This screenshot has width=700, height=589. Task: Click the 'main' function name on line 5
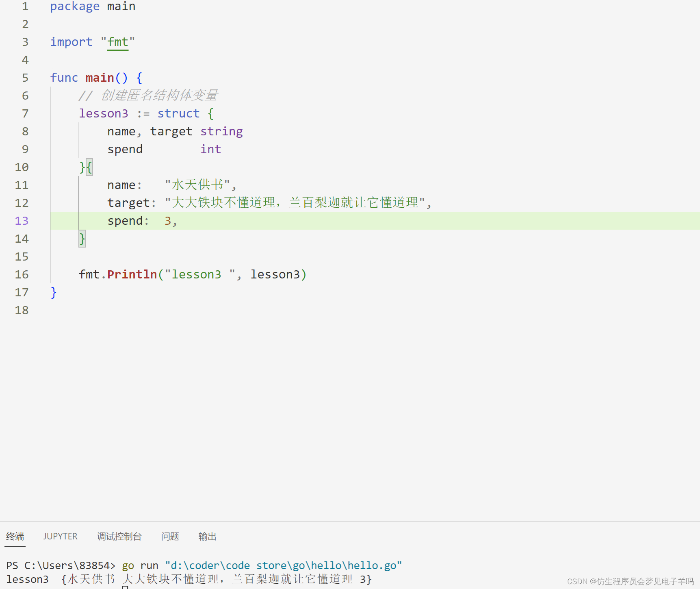click(x=100, y=78)
